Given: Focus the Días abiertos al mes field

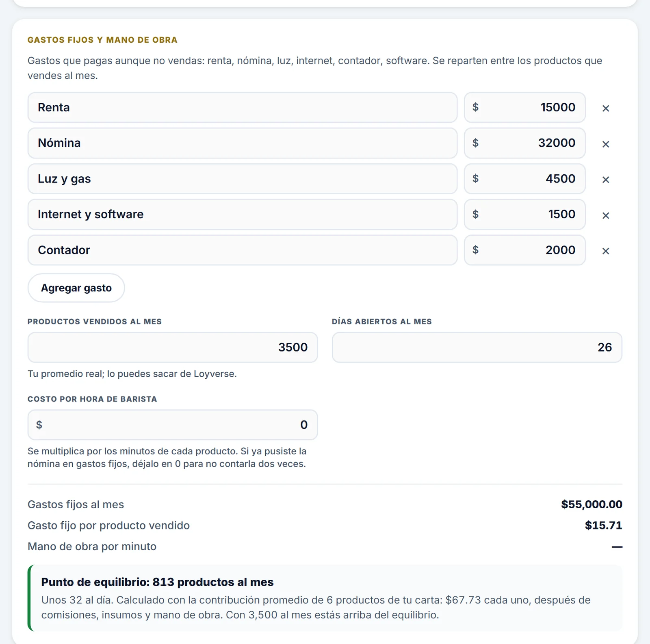Looking at the screenshot, I should tap(477, 347).
